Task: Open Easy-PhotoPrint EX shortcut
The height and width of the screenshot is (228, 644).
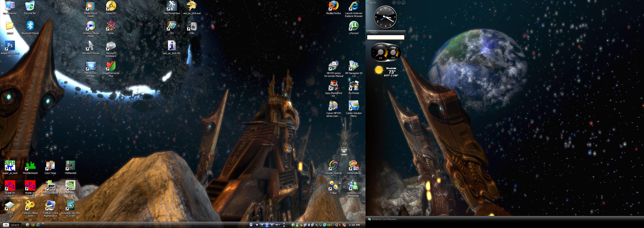Action: coord(334,89)
